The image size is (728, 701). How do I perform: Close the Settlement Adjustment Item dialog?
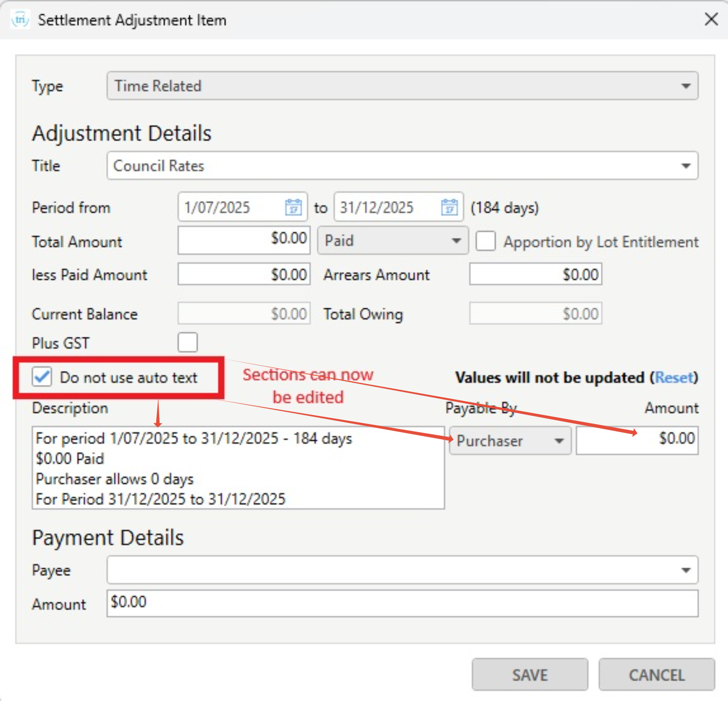click(711, 19)
